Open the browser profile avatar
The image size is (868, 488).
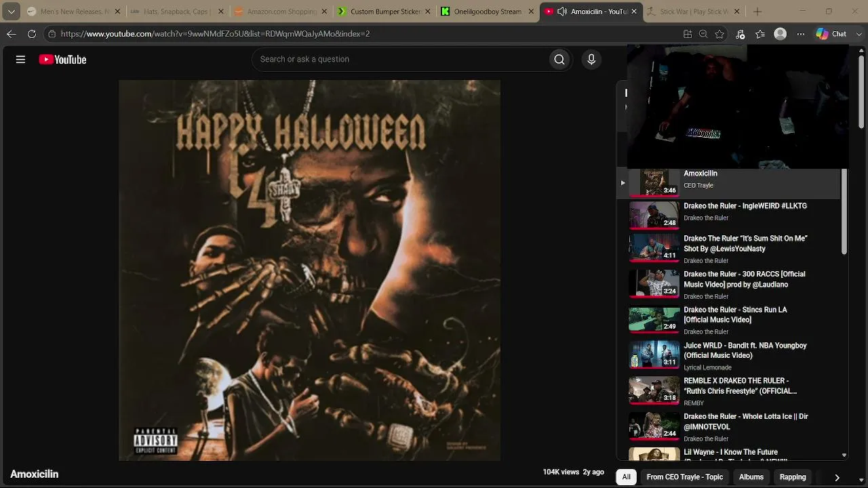click(781, 34)
